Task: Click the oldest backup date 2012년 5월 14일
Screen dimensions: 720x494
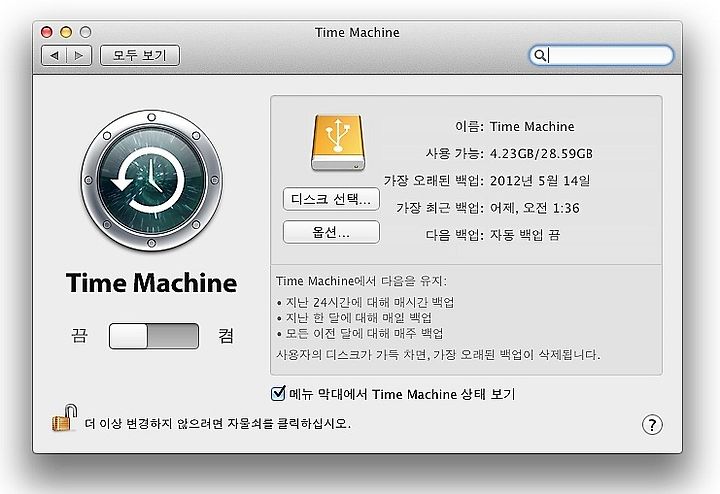Action: pos(540,180)
